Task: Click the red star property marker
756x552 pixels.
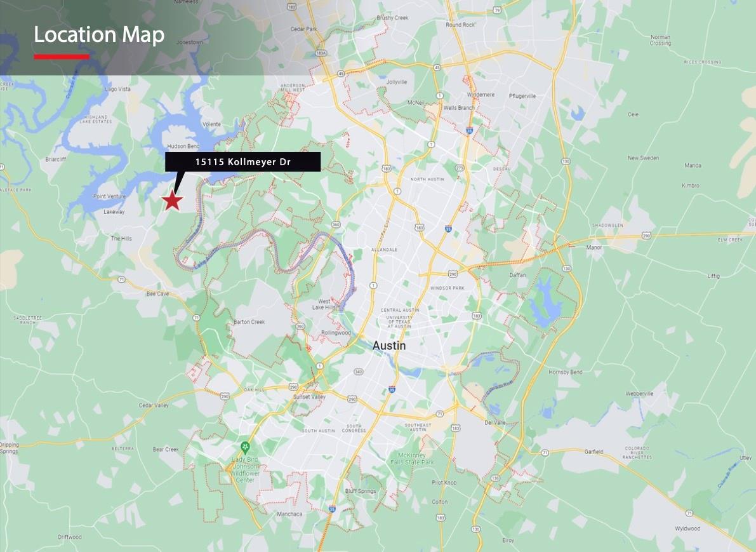Action: pyautogui.click(x=172, y=201)
